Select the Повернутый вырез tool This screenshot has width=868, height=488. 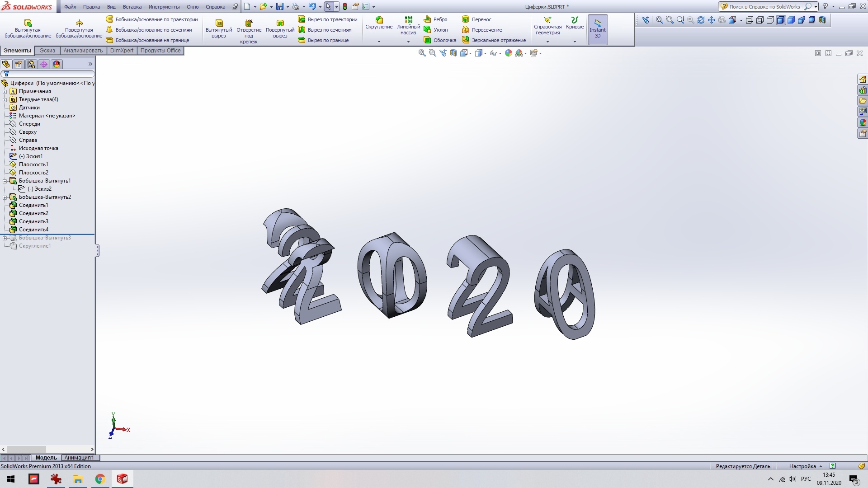(x=280, y=29)
